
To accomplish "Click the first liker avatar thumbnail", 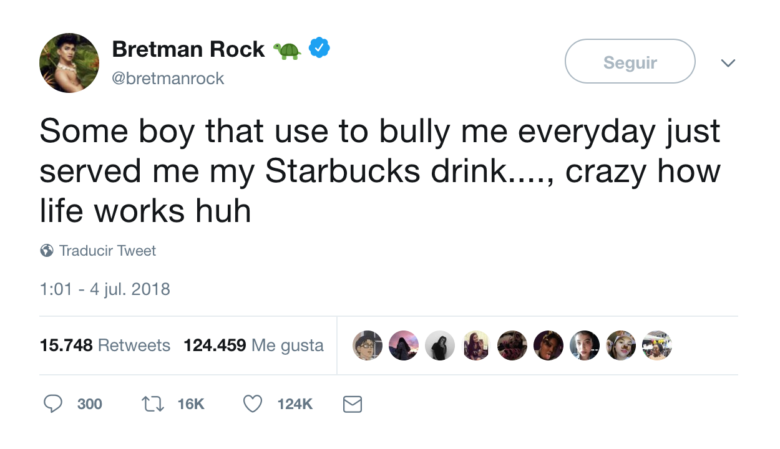I will pyautogui.click(x=368, y=345).
